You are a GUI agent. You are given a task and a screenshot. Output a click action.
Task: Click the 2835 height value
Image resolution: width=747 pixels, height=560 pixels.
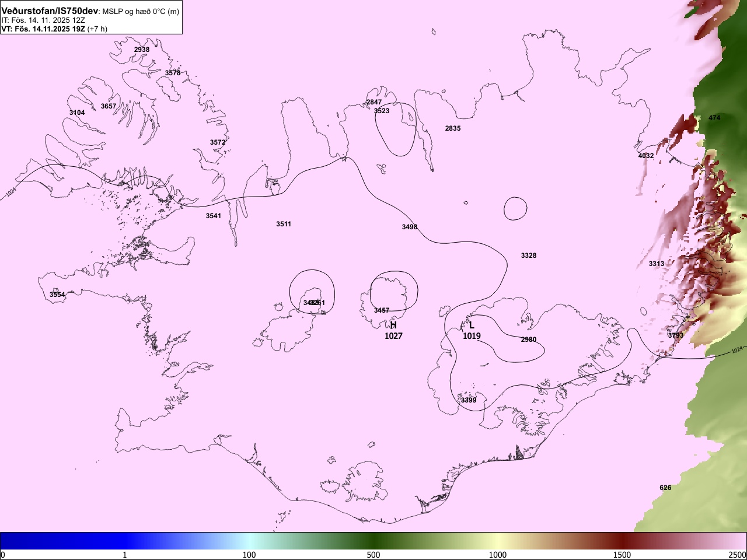[453, 128]
